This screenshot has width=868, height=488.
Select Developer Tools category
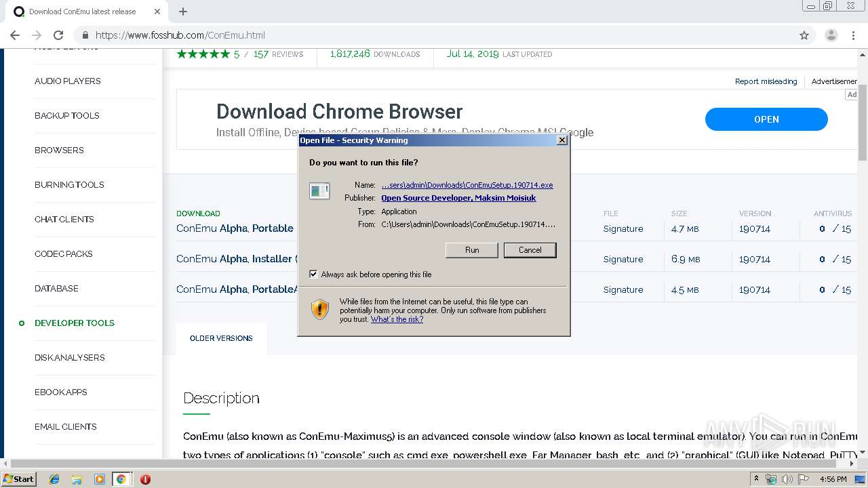coord(75,323)
